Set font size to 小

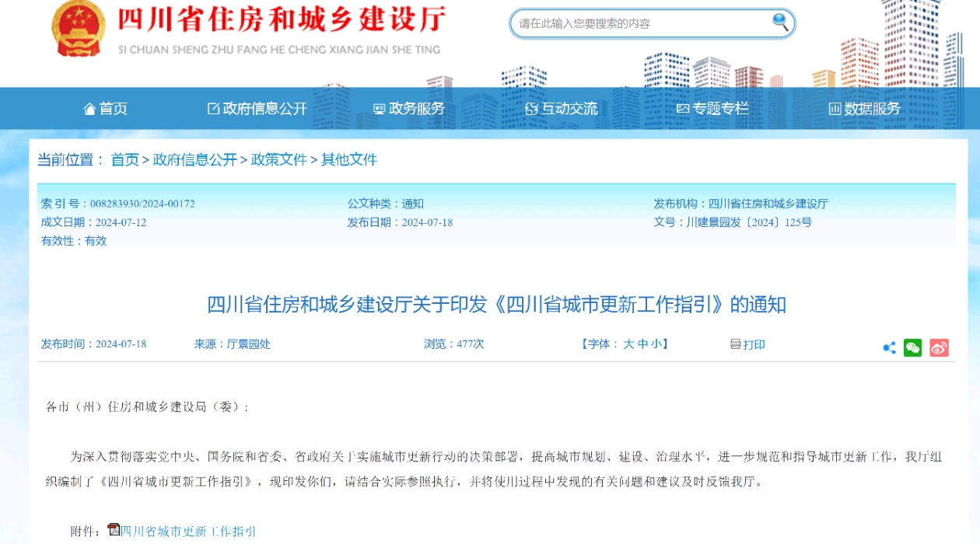click(656, 343)
